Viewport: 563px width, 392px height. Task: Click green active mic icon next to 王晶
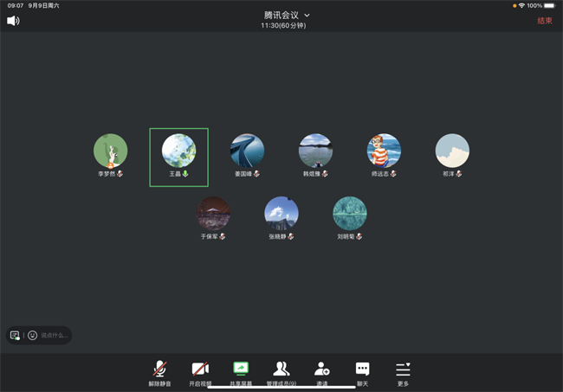[185, 174]
